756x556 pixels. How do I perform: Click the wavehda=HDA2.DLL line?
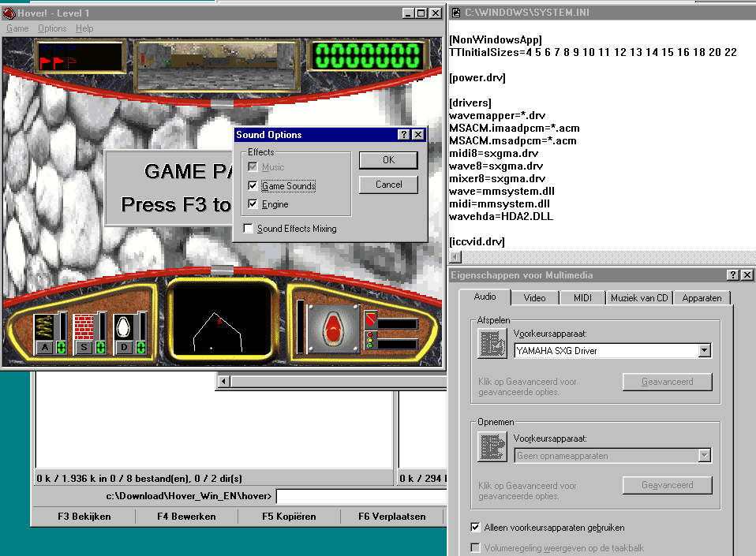coord(501,217)
